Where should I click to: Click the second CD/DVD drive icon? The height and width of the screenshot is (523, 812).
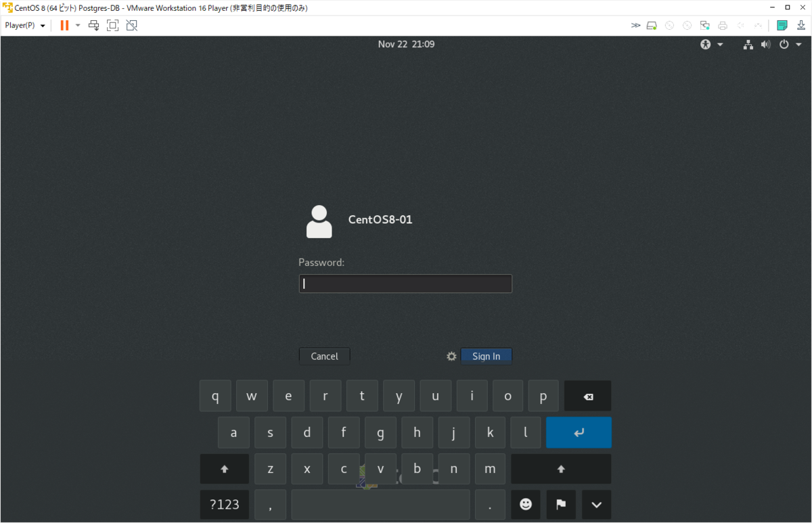687,26
